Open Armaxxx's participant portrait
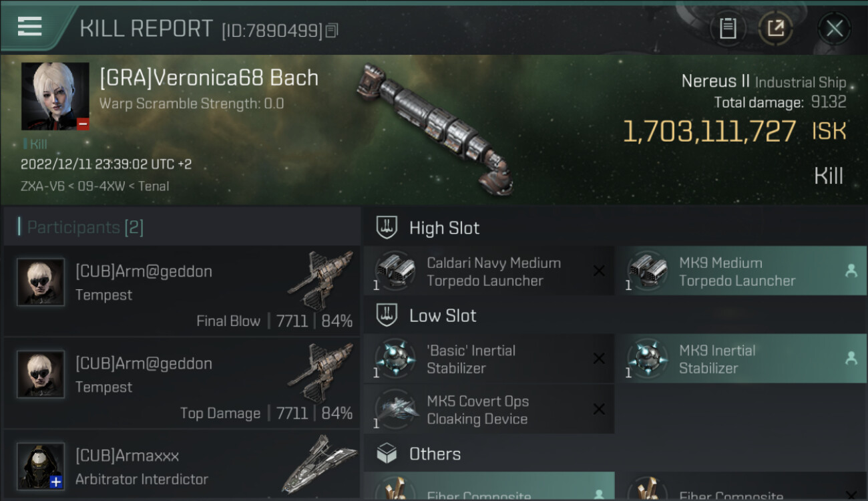868x501 pixels. click(x=41, y=466)
